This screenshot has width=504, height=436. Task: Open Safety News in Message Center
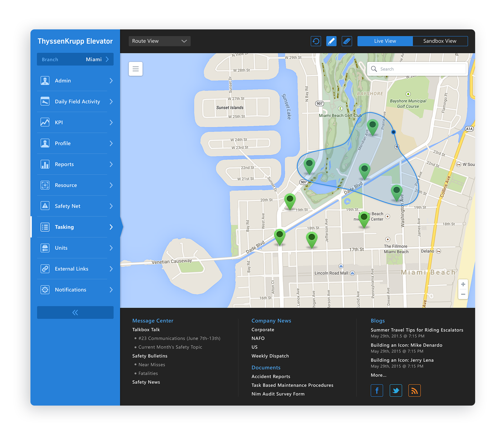pyautogui.click(x=146, y=382)
